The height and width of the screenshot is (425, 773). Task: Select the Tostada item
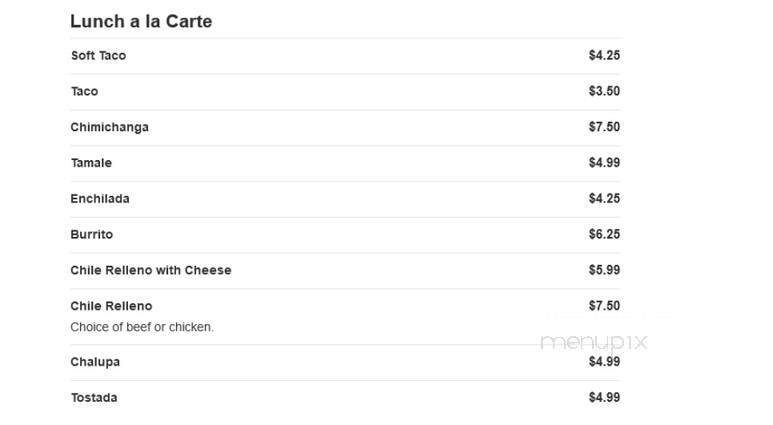click(x=94, y=397)
